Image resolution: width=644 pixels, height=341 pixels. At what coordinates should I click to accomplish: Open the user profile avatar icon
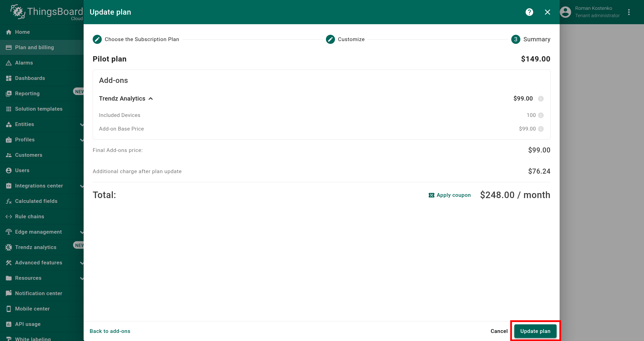click(x=565, y=12)
